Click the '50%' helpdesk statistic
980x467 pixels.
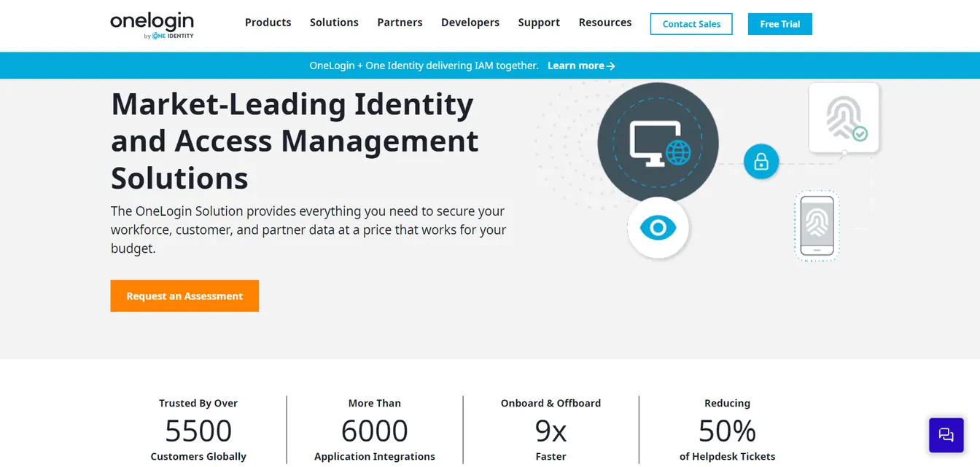click(x=727, y=431)
